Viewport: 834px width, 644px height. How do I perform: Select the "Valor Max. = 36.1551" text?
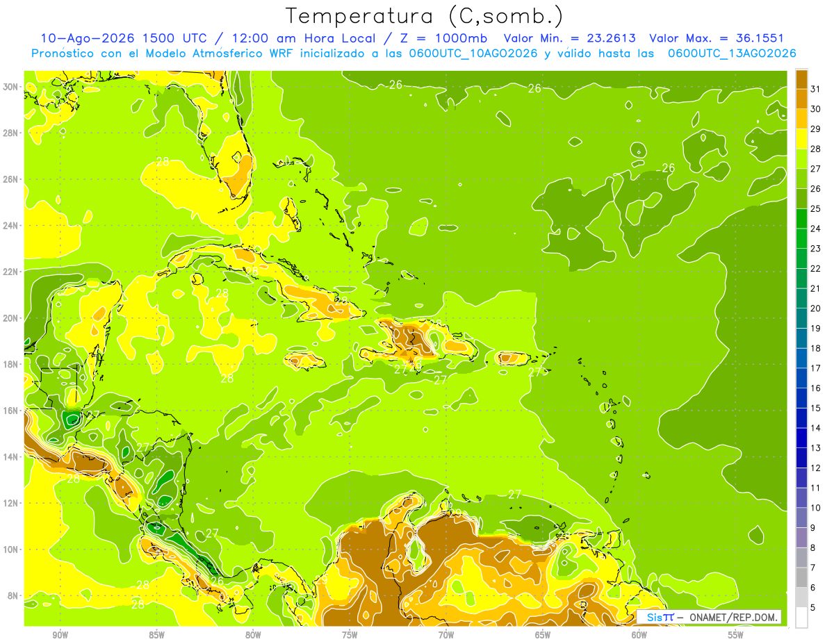tap(717, 38)
